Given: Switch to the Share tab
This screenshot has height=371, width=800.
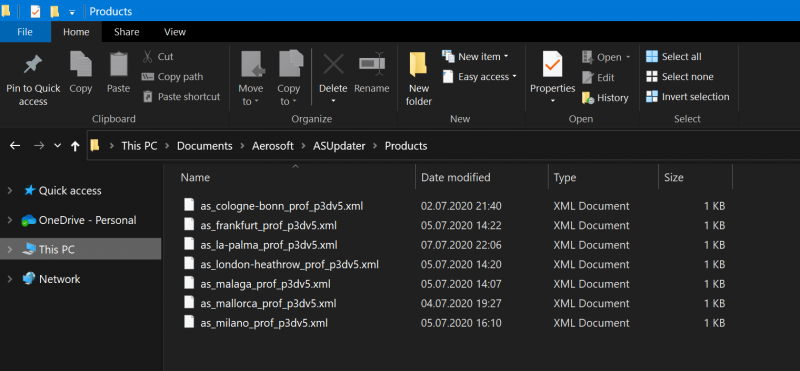Looking at the screenshot, I should pyautogui.click(x=127, y=32).
